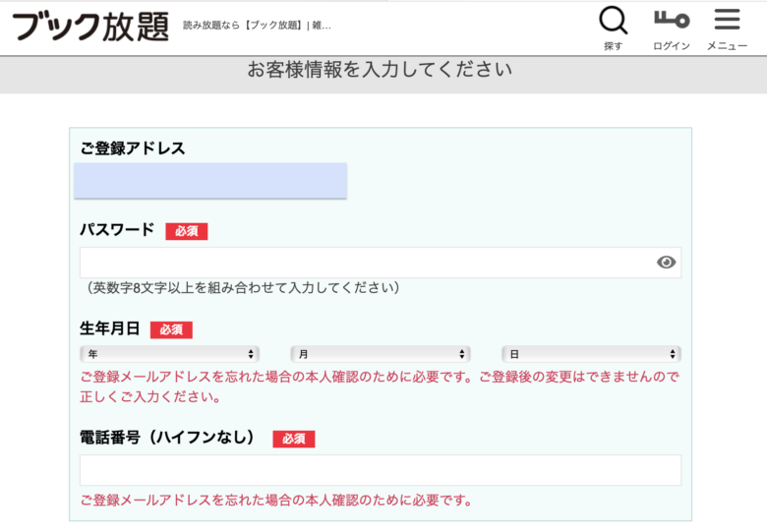Click the ご登録アドレス highlighted field

pyautogui.click(x=210, y=180)
